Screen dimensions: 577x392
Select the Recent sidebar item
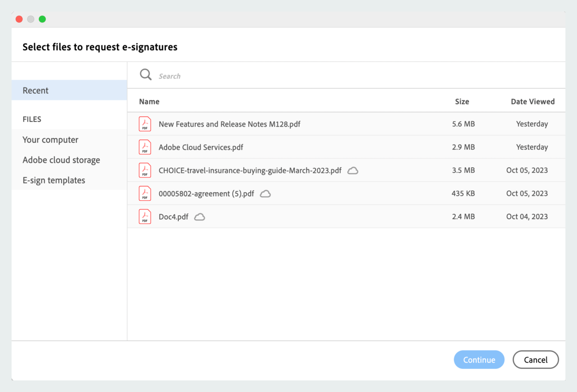pyautogui.click(x=69, y=90)
